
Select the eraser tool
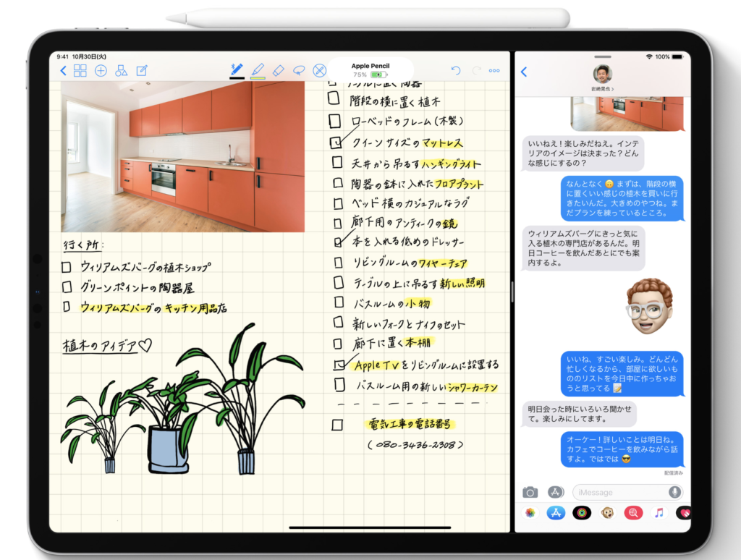279,70
